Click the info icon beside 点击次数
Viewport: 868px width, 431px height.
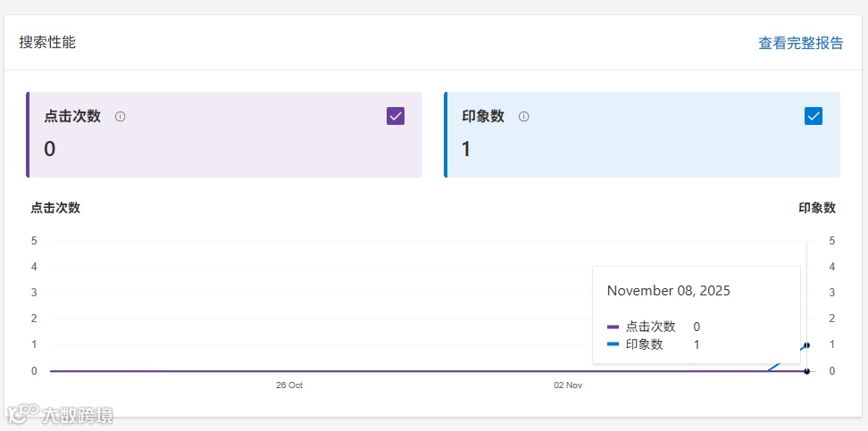(x=121, y=116)
